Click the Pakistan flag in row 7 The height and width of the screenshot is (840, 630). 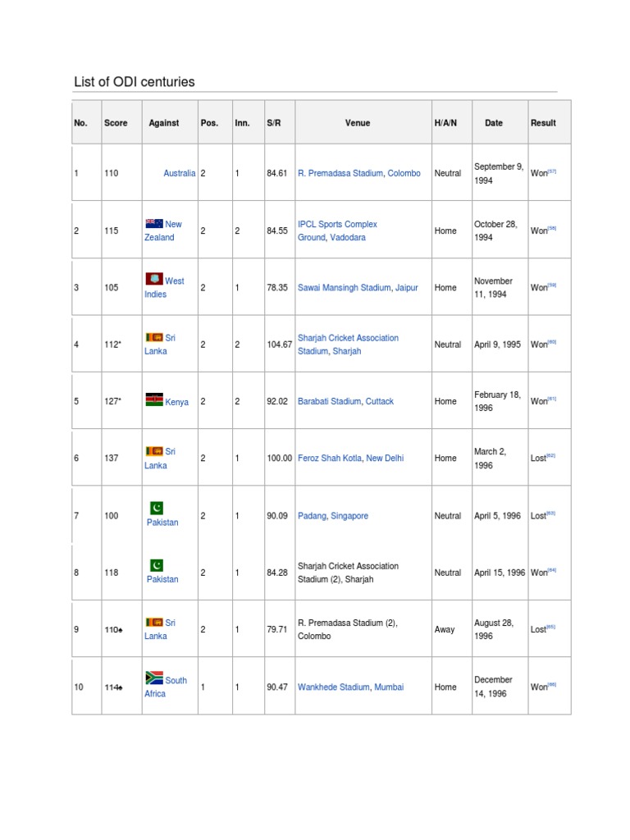pyautogui.click(x=157, y=507)
